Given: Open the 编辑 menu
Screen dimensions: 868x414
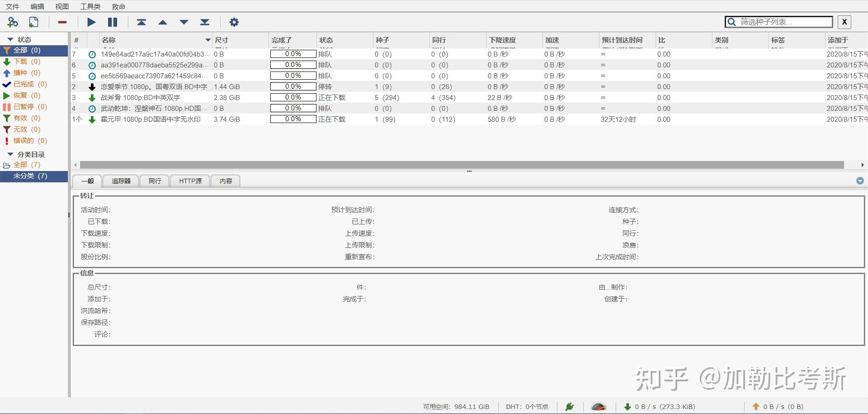Looking at the screenshot, I should pyautogui.click(x=37, y=6).
